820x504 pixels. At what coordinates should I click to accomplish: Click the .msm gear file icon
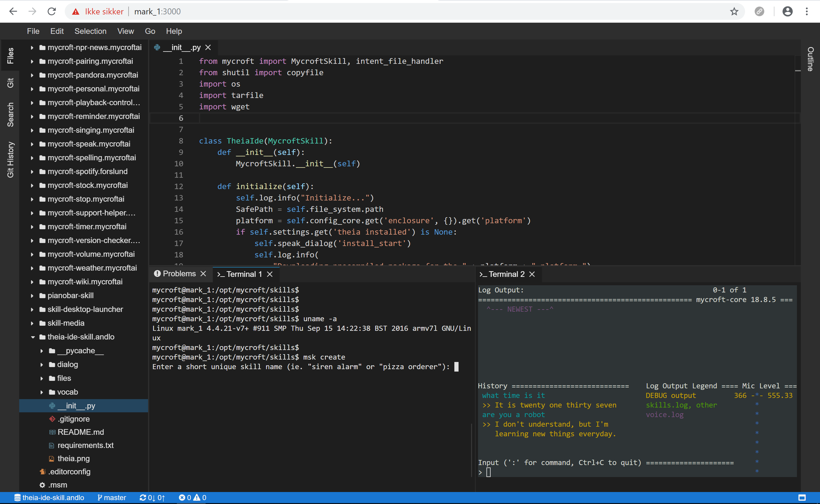[42, 485]
